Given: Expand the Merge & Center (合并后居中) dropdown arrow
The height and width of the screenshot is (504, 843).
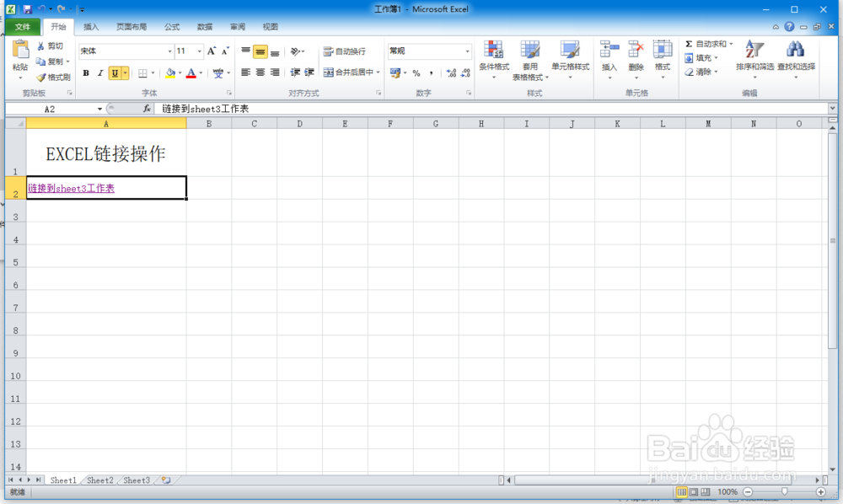Looking at the screenshot, I should click(x=378, y=72).
